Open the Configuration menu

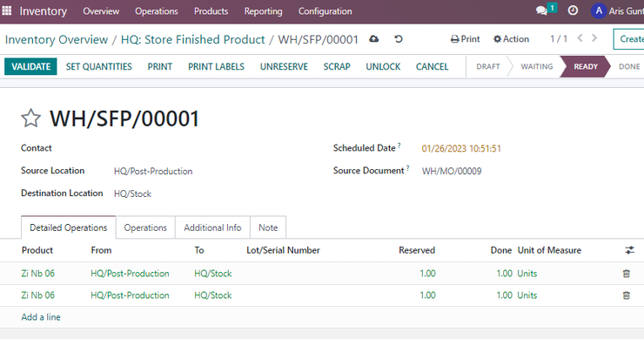coord(325,11)
